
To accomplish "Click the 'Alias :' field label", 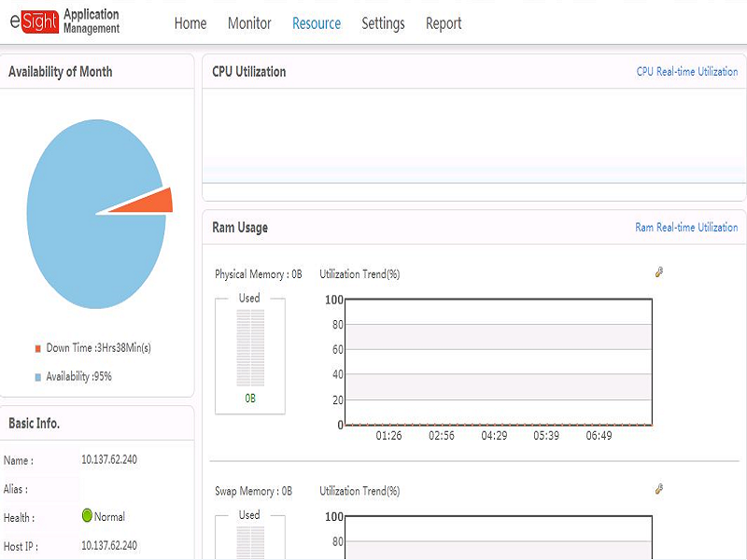I will pyautogui.click(x=16, y=489).
